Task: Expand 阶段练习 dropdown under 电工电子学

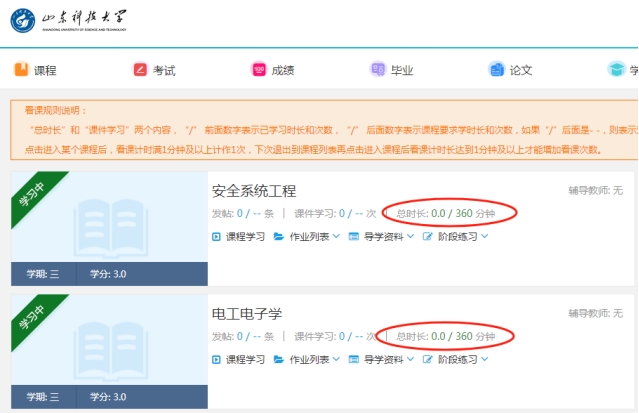Action: point(484,360)
